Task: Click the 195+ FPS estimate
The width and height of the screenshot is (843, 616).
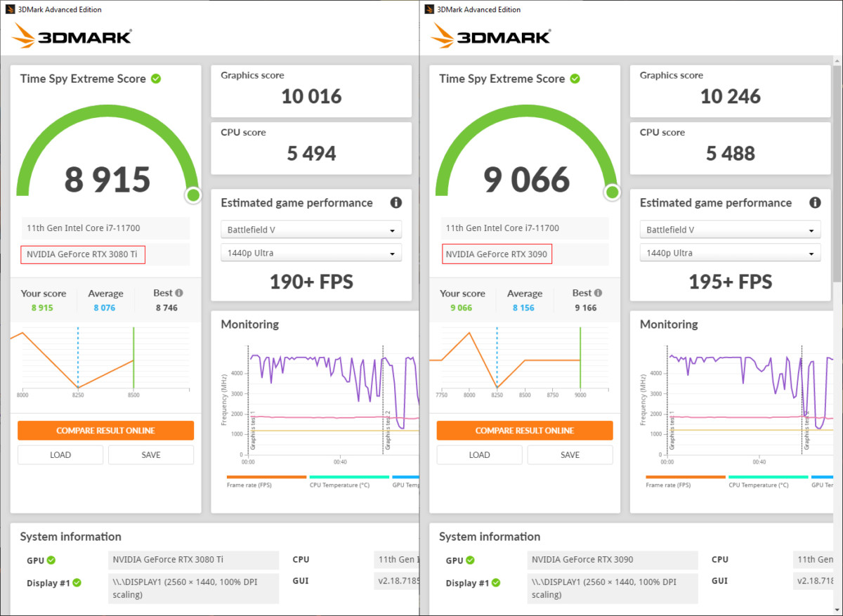Action: [731, 282]
